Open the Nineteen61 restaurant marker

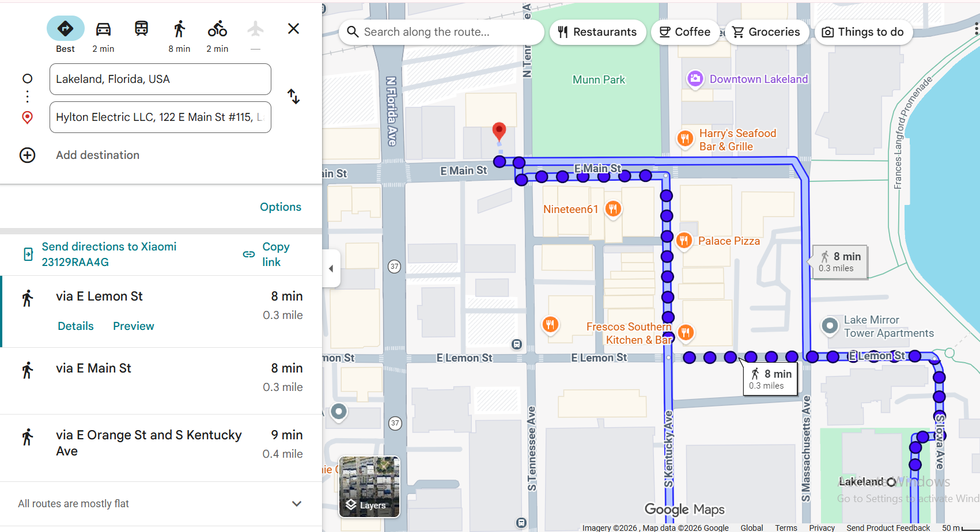(x=613, y=208)
